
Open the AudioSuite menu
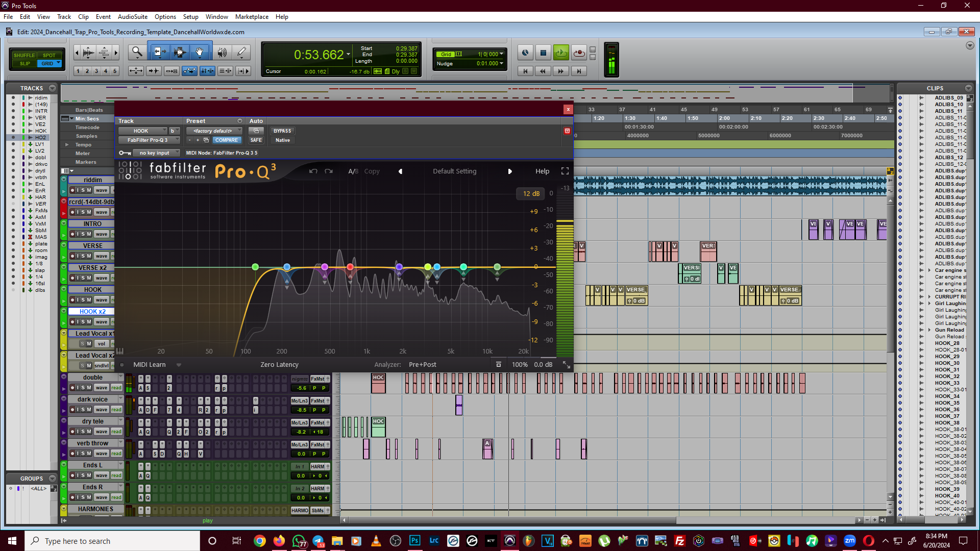coord(132,17)
